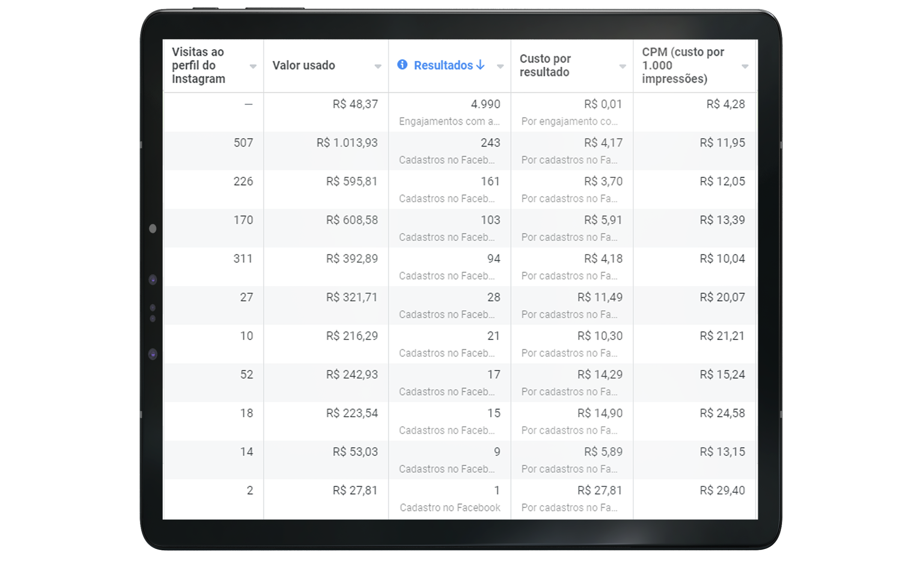Select the 507 Instagram profile visits cell
The width and height of the screenshot is (924, 562).
coord(243,143)
